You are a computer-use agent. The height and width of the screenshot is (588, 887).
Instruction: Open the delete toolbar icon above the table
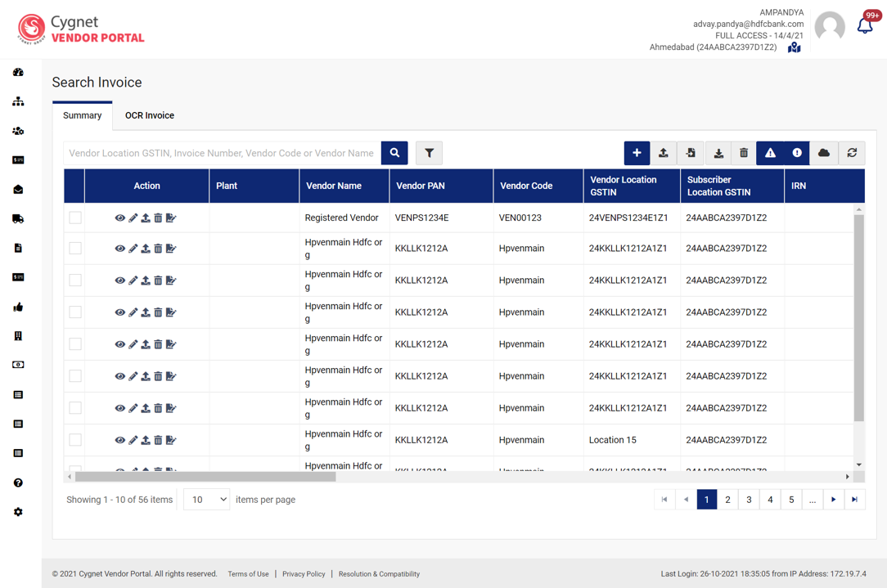click(743, 153)
